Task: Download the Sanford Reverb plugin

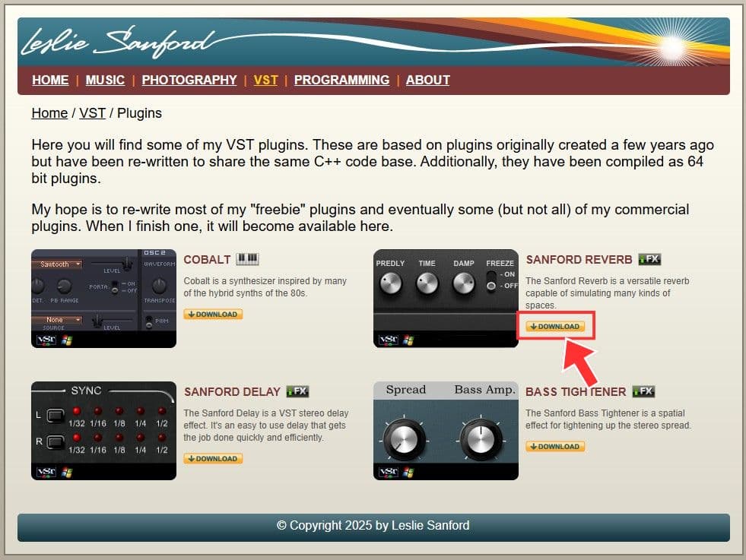Action: coord(555,327)
